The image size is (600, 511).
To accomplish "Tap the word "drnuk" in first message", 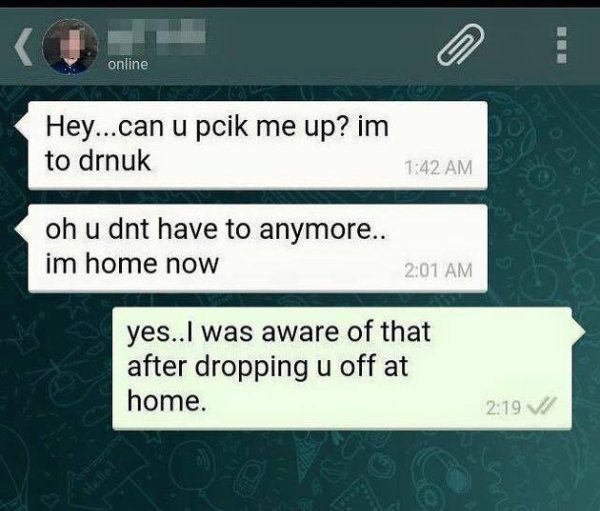I will 114,161.
